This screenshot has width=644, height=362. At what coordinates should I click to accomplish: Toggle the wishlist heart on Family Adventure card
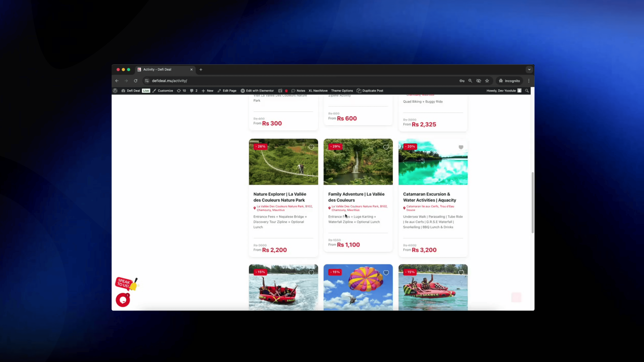[x=386, y=147]
